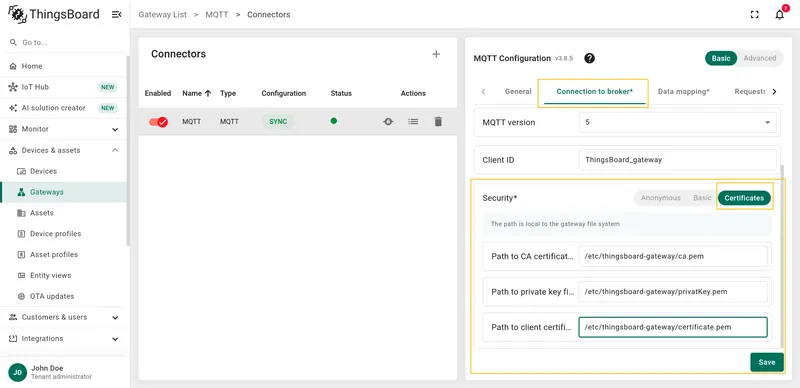This screenshot has width=800, height=388.
Task: Open the notifications bell
Action: [x=780, y=14]
